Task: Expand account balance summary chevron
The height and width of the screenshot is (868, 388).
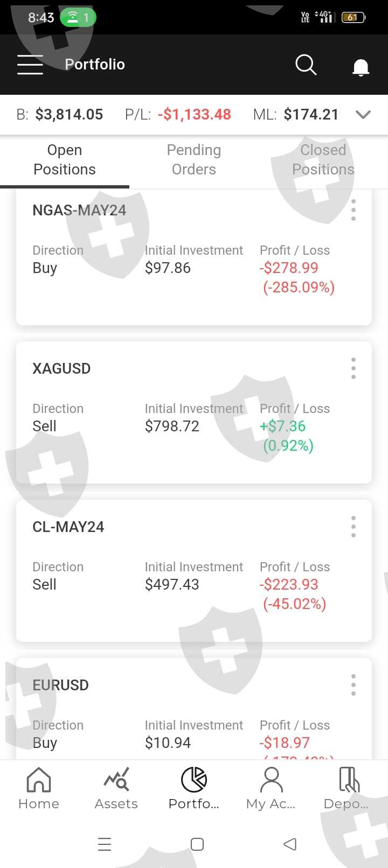Action: (x=364, y=115)
